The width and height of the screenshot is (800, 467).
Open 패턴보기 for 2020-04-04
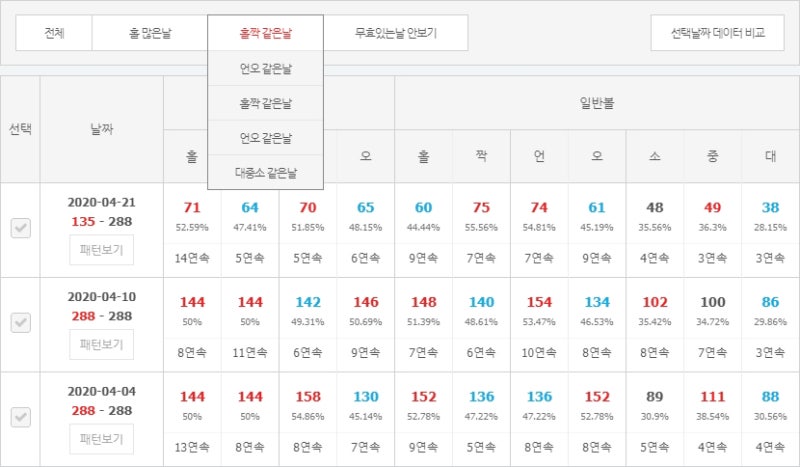pos(101,438)
